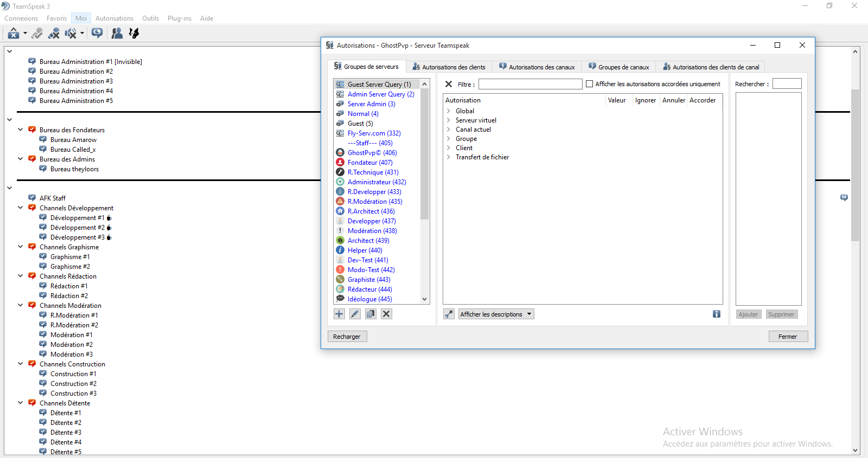Select the Helper (440) group
Screen dimensions: 868x458
tap(365, 250)
